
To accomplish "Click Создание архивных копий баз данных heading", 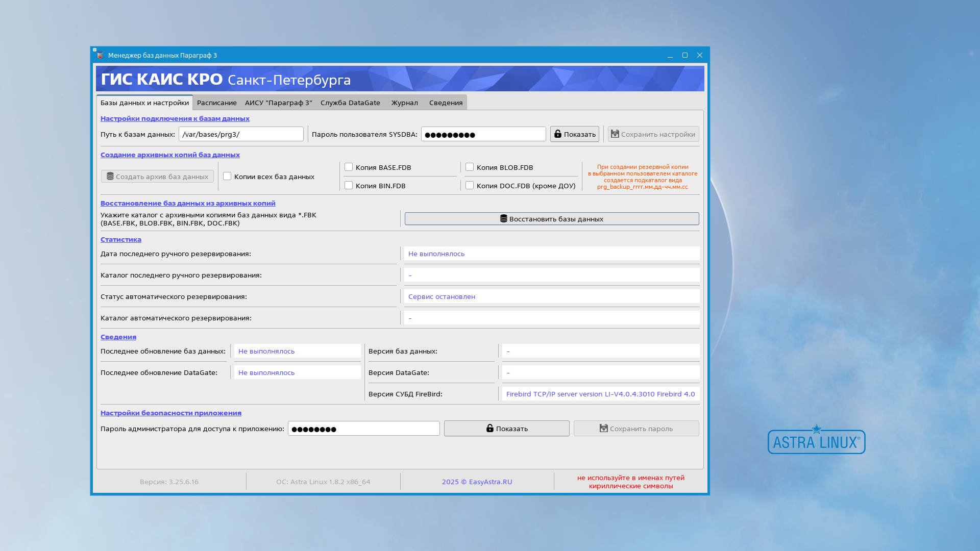I will click(170, 155).
